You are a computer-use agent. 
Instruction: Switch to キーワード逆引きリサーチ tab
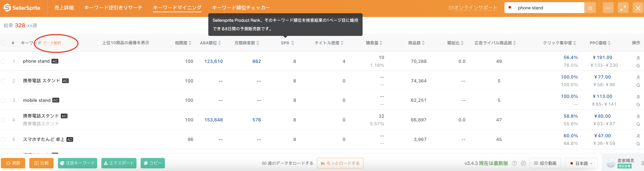pyautogui.click(x=113, y=8)
